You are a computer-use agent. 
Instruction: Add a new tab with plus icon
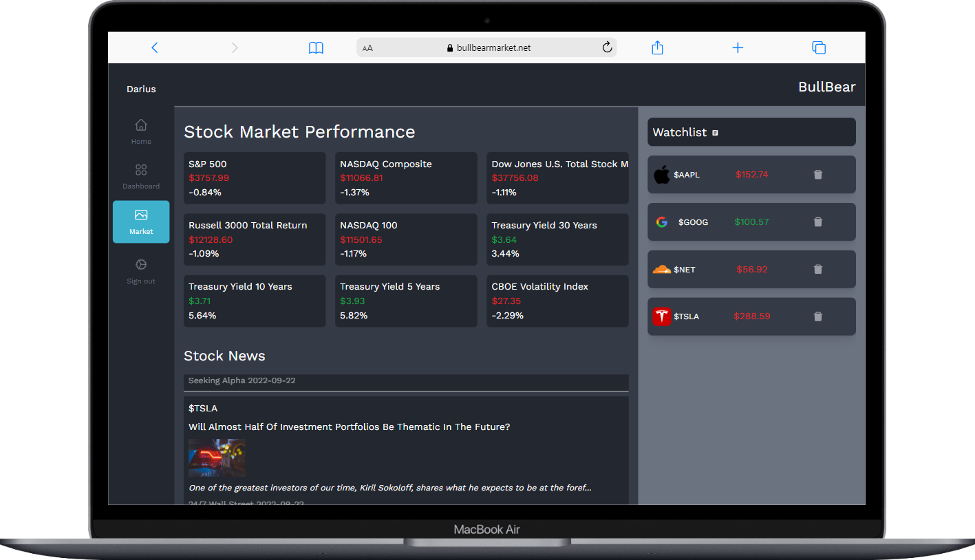[x=738, y=47]
